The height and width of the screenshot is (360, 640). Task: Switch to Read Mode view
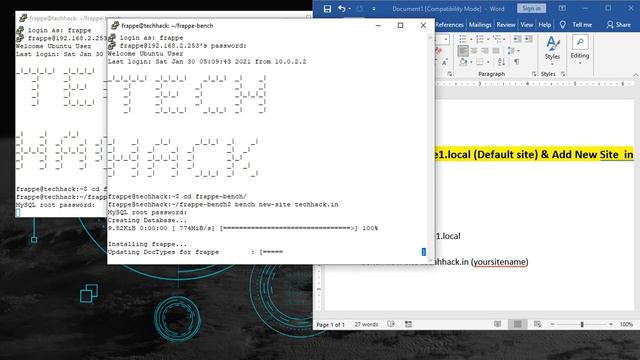pos(497,324)
